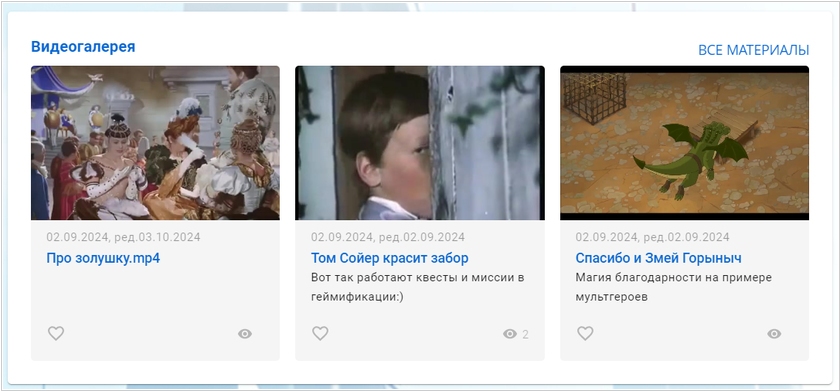The image size is (840, 391).
Task: Play the boy peeking behind fence thumbnail
Action: pyautogui.click(x=420, y=142)
